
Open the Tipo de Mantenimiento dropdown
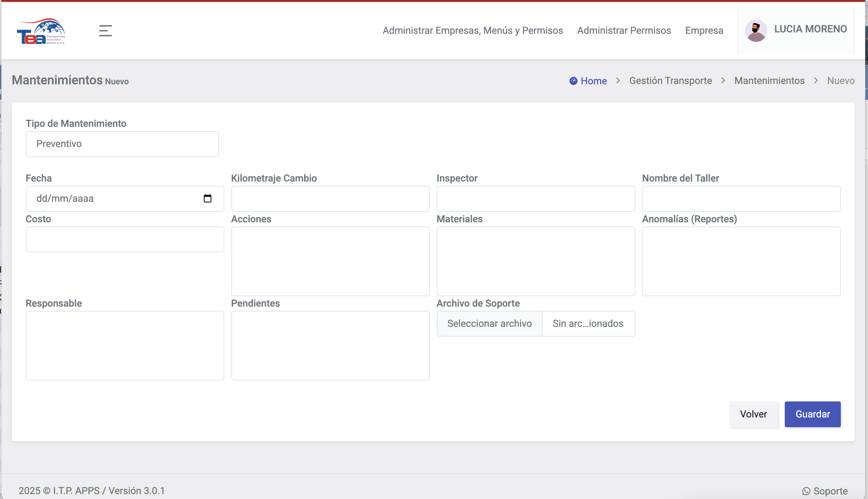click(x=122, y=144)
